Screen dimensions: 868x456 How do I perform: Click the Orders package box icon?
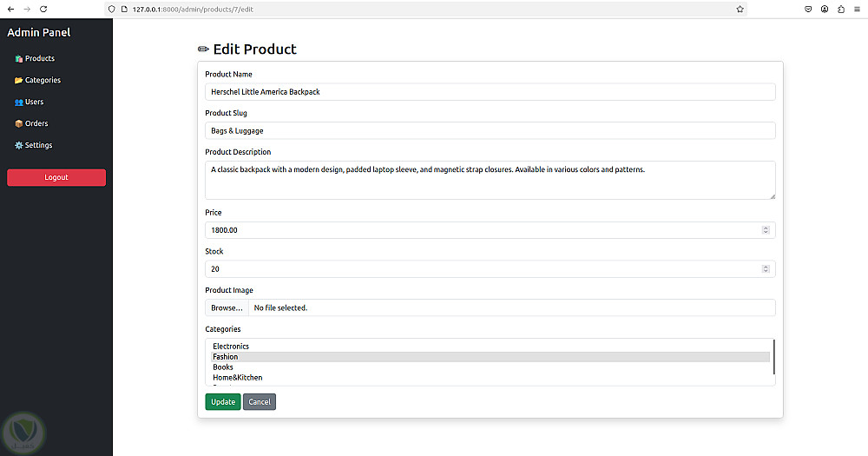pyautogui.click(x=18, y=124)
